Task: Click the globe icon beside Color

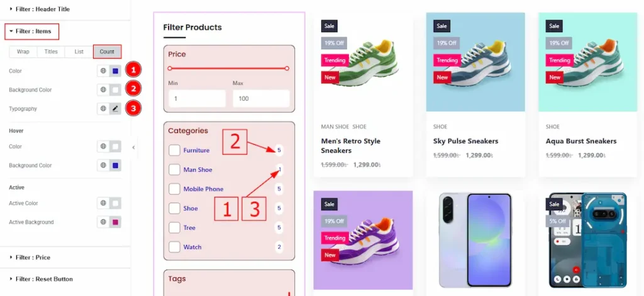Action: pos(103,71)
